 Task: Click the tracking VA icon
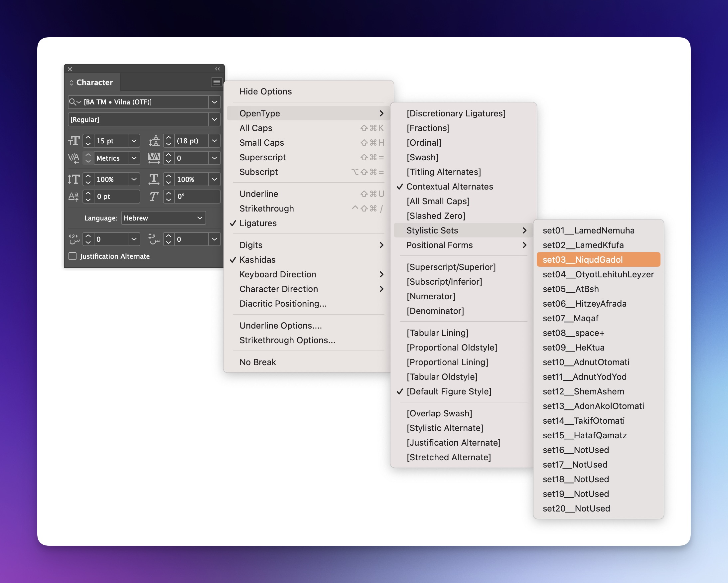[154, 158]
